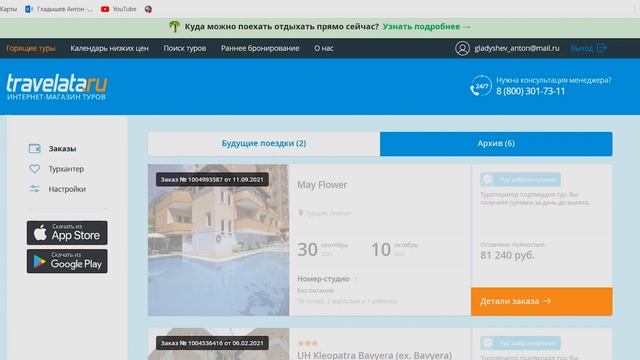The height and width of the screenshot is (360, 640).
Task: Click the price 81 240 руб.
Action: (x=507, y=255)
